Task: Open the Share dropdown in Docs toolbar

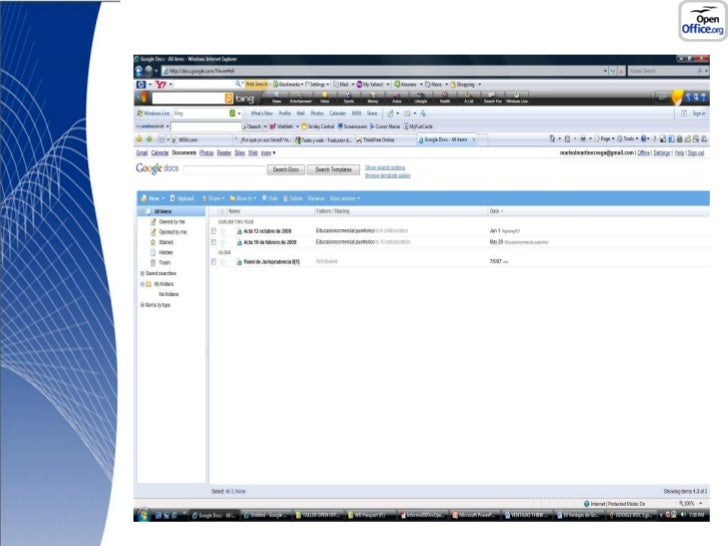Action: [213, 198]
